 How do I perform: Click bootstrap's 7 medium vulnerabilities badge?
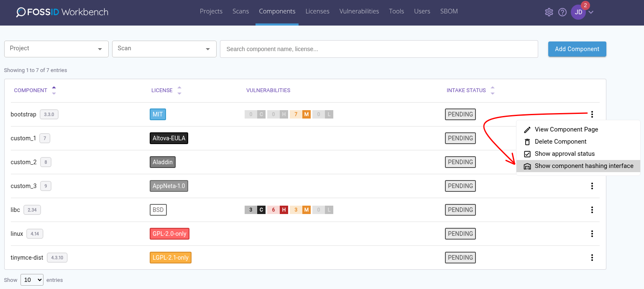point(300,114)
